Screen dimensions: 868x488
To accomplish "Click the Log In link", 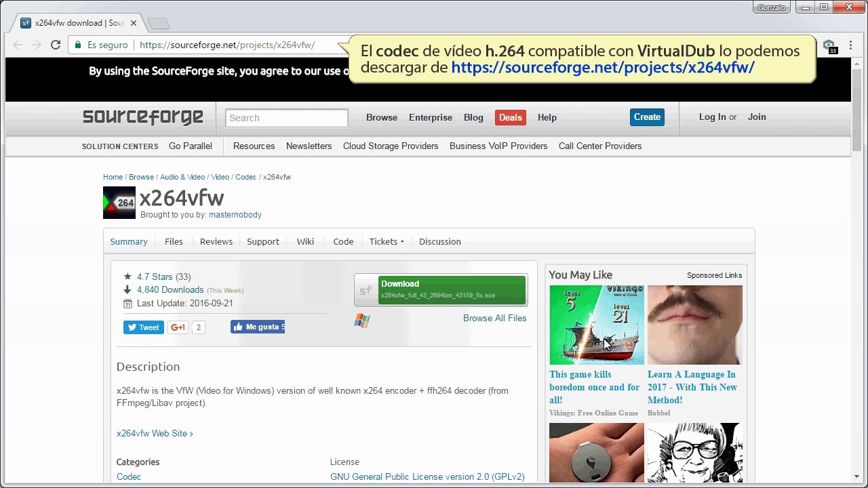I will 713,117.
